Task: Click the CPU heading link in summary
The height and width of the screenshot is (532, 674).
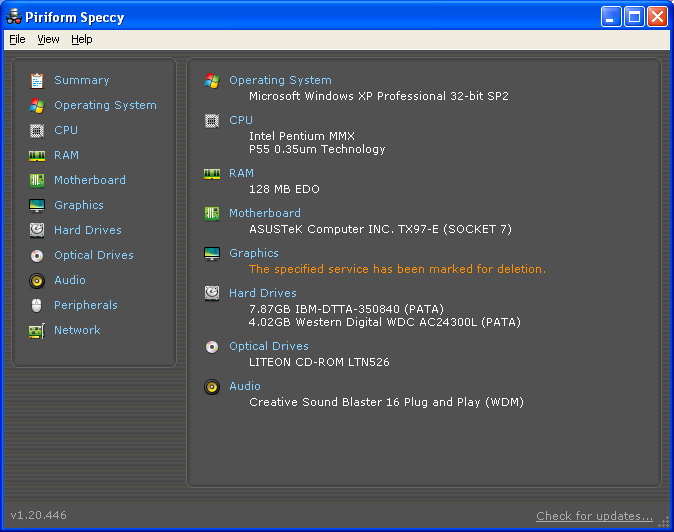Action: point(241,120)
